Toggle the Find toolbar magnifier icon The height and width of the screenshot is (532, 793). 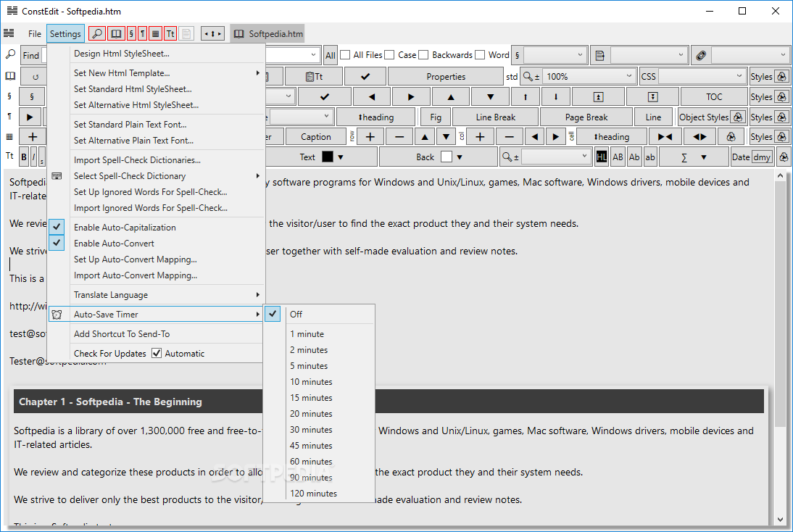point(97,34)
